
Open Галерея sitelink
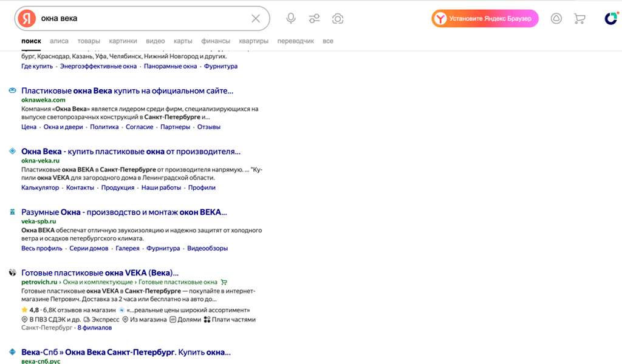(x=128, y=248)
